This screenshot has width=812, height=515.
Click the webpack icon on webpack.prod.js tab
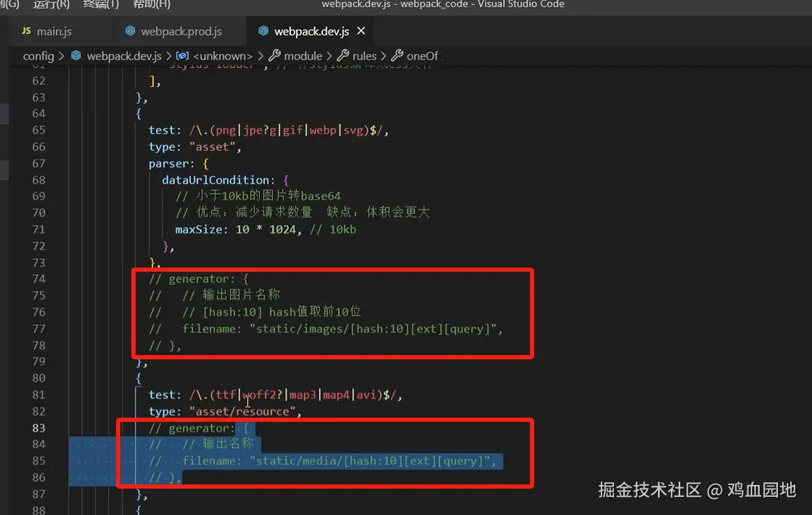(130, 31)
